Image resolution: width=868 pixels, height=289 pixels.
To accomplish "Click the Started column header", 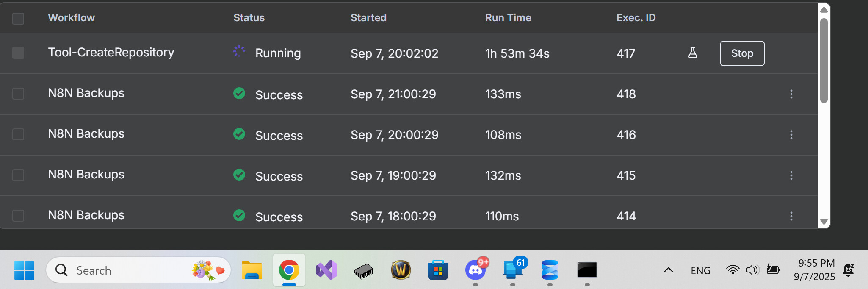I will coord(368,18).
